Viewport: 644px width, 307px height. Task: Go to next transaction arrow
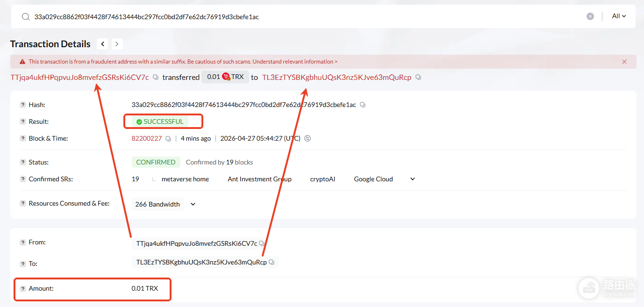(117, 44)
